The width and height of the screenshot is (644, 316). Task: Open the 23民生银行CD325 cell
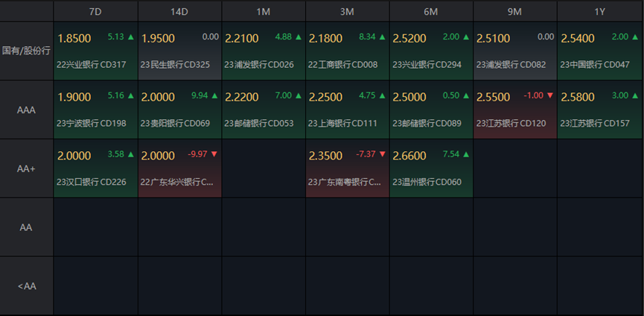(x=180, y=51)
